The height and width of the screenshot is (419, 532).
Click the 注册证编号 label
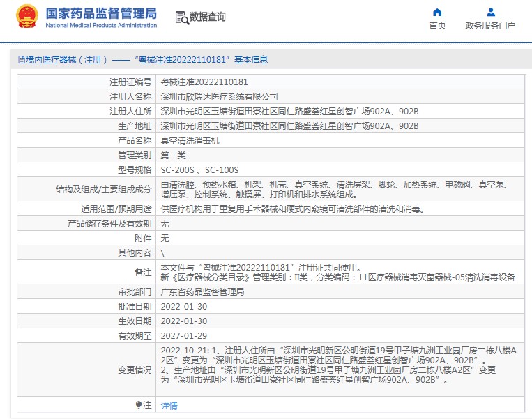130,82
